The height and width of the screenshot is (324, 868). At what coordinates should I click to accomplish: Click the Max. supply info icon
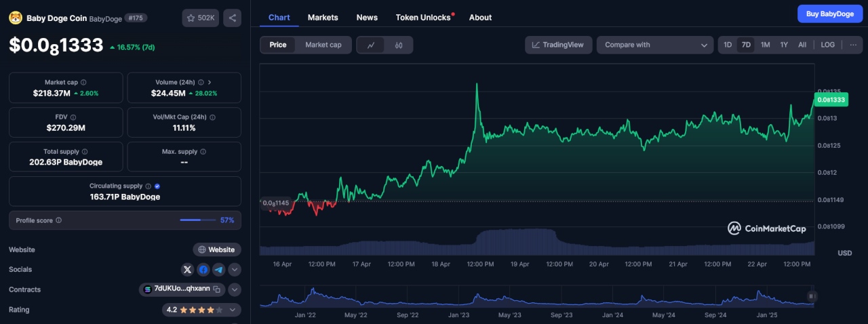click(203, 152)
